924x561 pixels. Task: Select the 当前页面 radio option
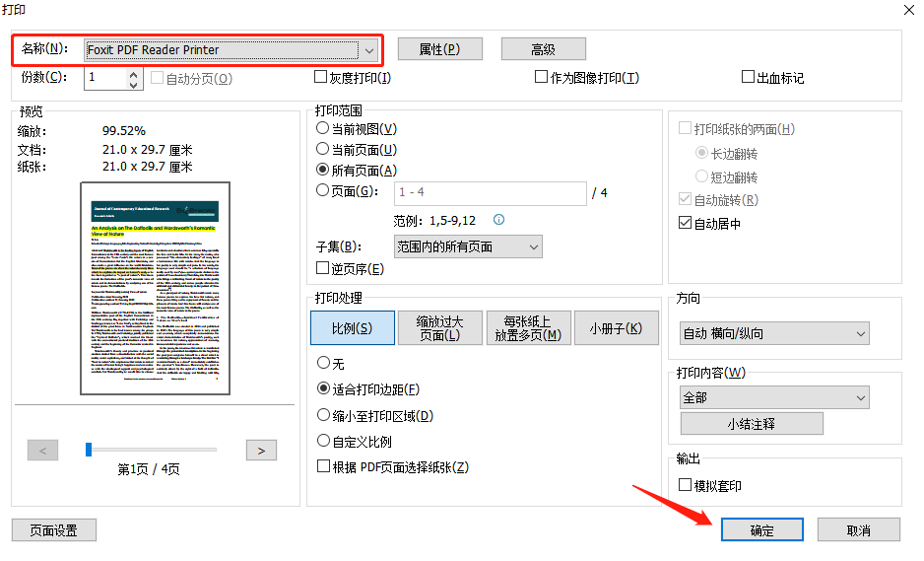point(322,150)
